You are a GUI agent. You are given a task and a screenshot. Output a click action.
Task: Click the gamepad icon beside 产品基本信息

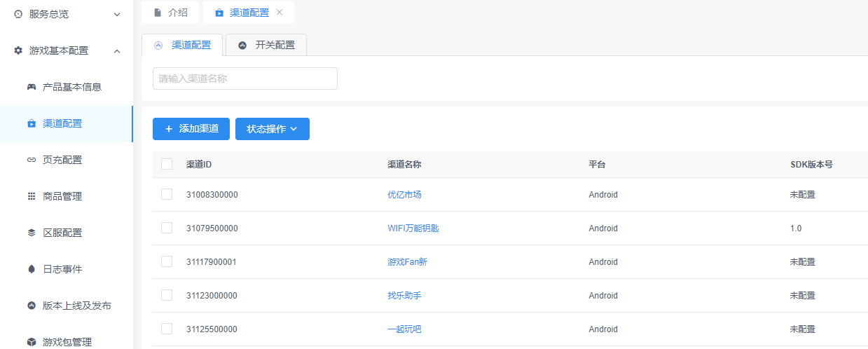32,87
